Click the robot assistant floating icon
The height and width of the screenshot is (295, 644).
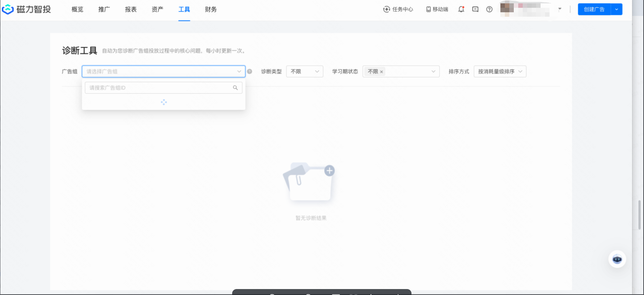tap(617, 259)
